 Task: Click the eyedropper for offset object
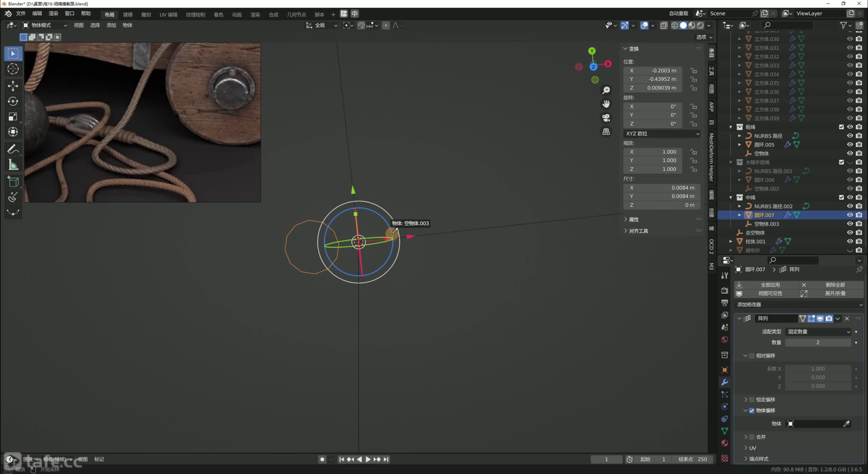coord(846,424)
